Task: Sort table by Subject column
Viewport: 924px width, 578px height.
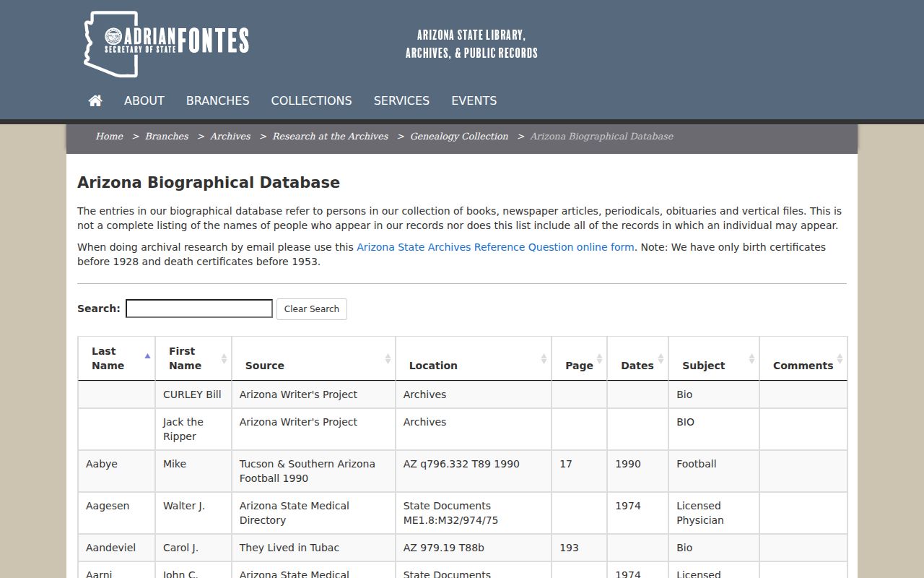Action: tap(714, 358)
